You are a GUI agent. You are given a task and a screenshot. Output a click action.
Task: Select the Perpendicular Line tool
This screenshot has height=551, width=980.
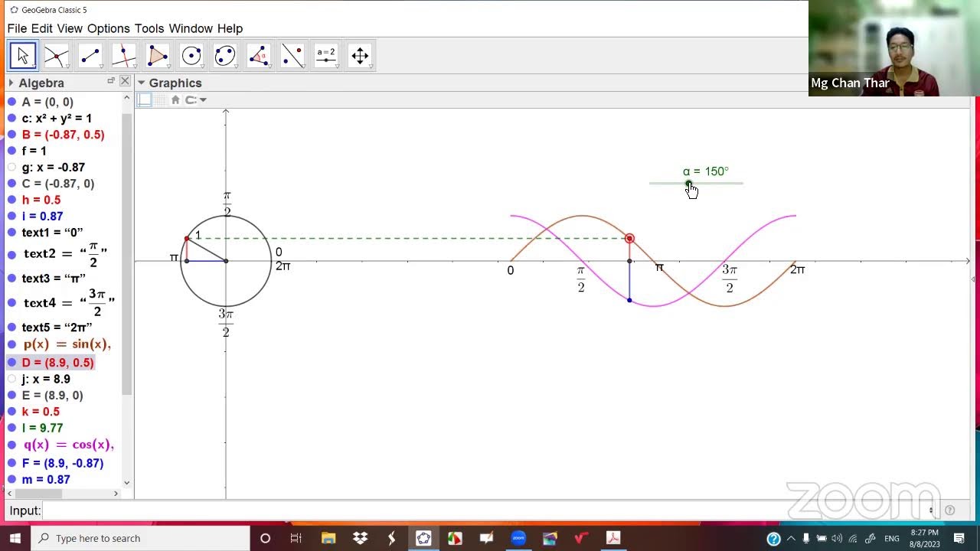click(x=124, y=55)
